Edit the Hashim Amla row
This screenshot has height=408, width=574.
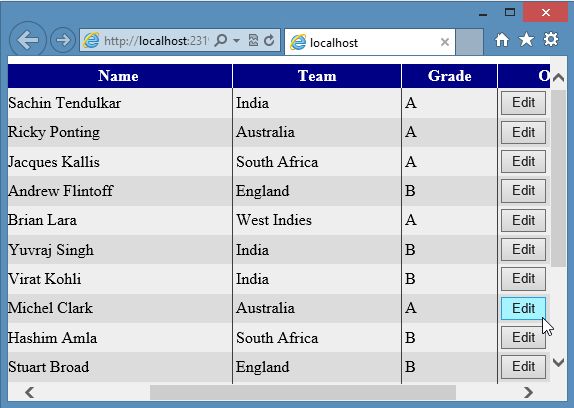[x=523, y=338]
